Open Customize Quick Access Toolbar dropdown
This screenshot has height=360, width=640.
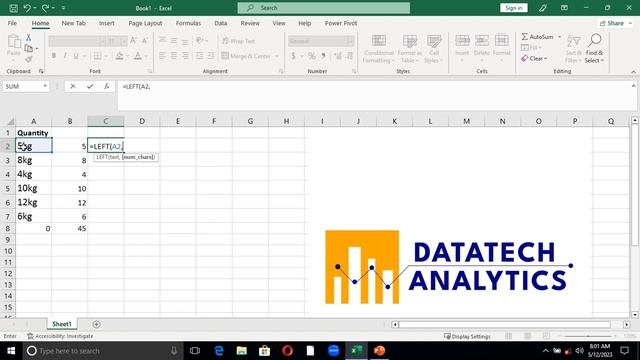[x=63, y=8]
